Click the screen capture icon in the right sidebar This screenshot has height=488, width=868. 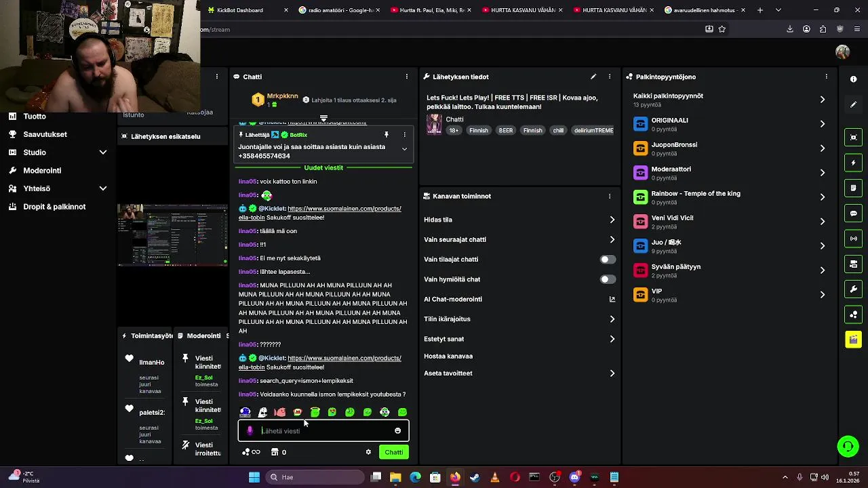854,138
